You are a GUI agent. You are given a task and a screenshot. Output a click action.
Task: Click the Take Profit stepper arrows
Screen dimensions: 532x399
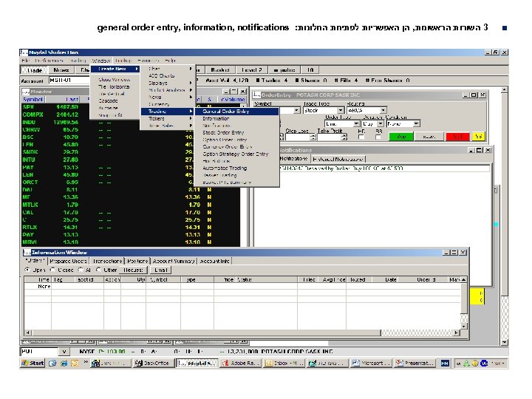(x=344, y=137)
